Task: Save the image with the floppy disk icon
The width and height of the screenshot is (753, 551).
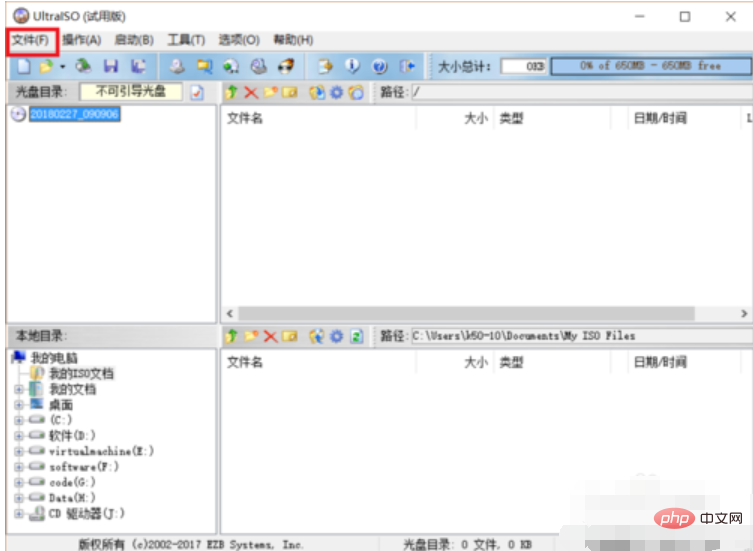Action: 111,66
